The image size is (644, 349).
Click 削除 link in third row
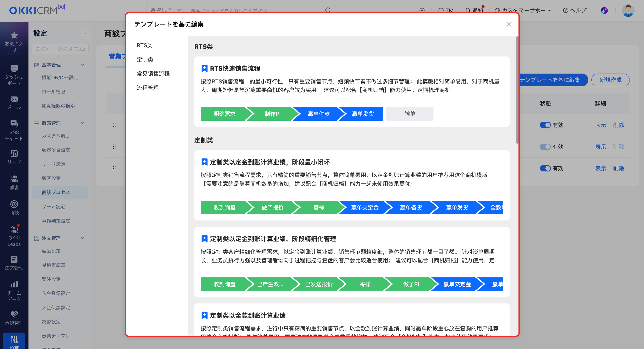pos(618,168)
